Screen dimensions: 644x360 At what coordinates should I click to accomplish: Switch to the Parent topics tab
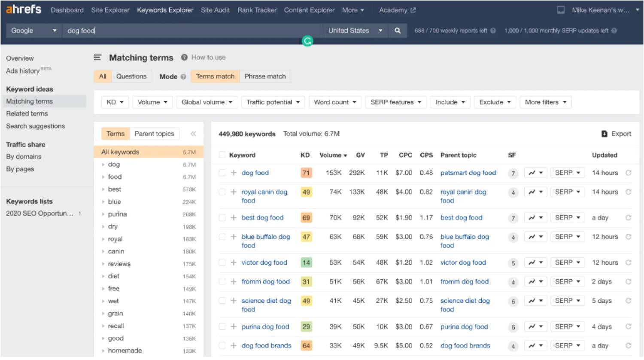(154, 134)
